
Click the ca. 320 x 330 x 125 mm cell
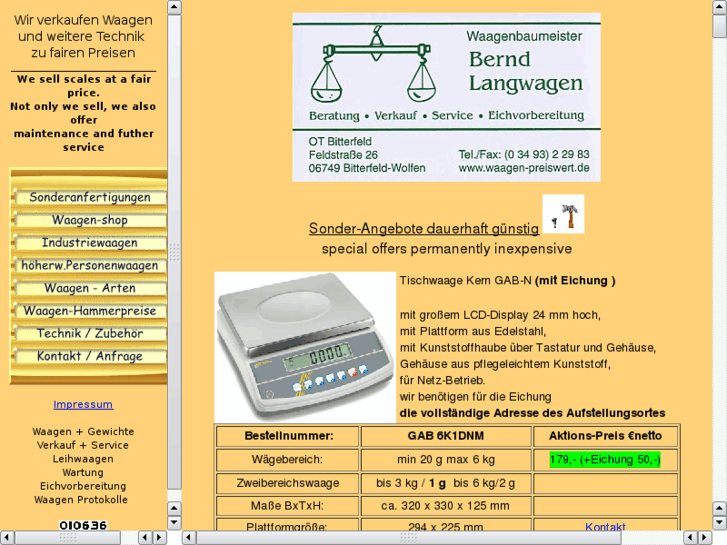(446, 506)
